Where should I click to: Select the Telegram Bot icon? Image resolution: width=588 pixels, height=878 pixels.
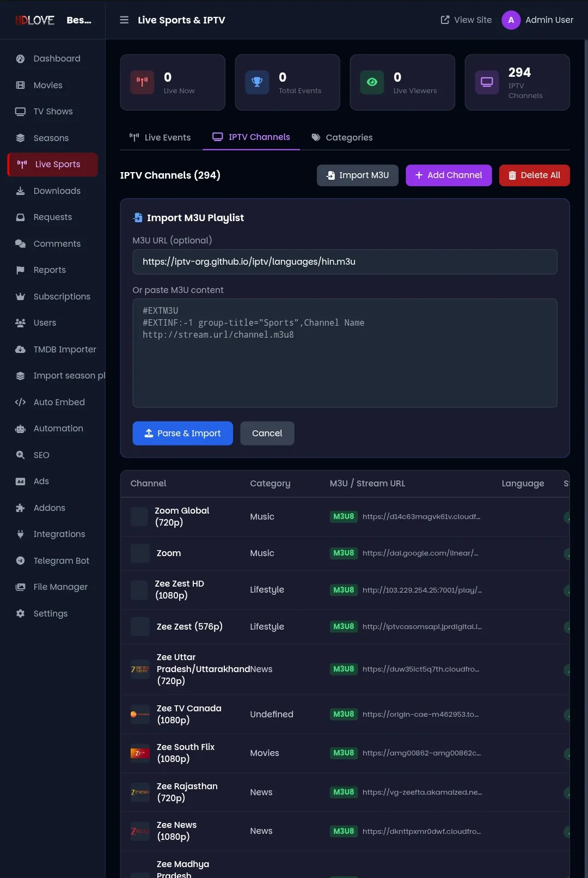20,560
